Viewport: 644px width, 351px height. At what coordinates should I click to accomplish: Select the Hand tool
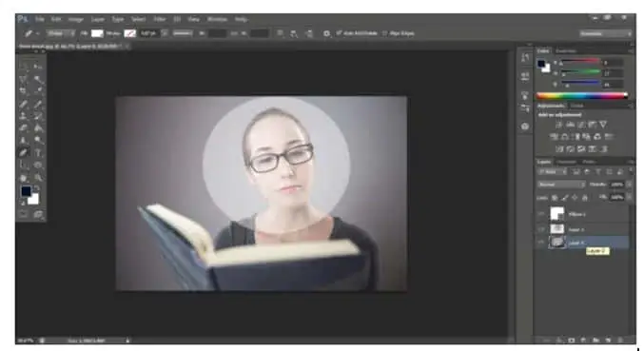(24, 178)
